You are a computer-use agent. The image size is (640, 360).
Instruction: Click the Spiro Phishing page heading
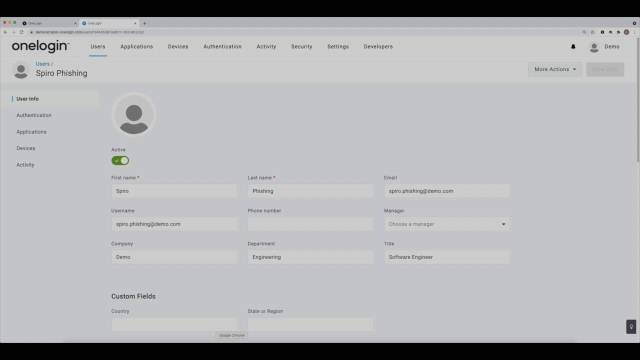tap(61, 73)
